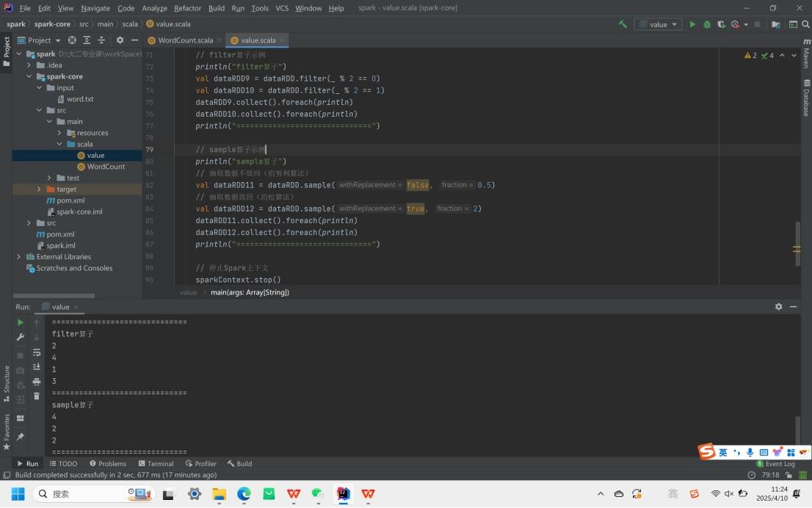812x508 pixels.
Task: Open the Analyze menu
Action: pyautogui.click(x=154, y=8)
